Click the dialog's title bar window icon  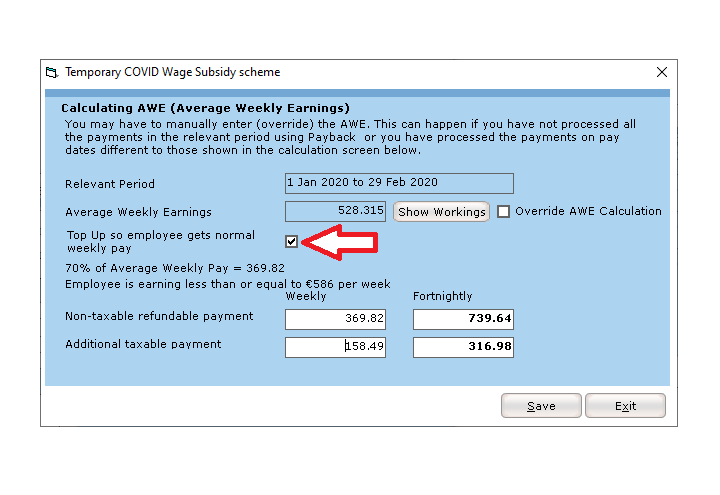click(x=52, y=73)
